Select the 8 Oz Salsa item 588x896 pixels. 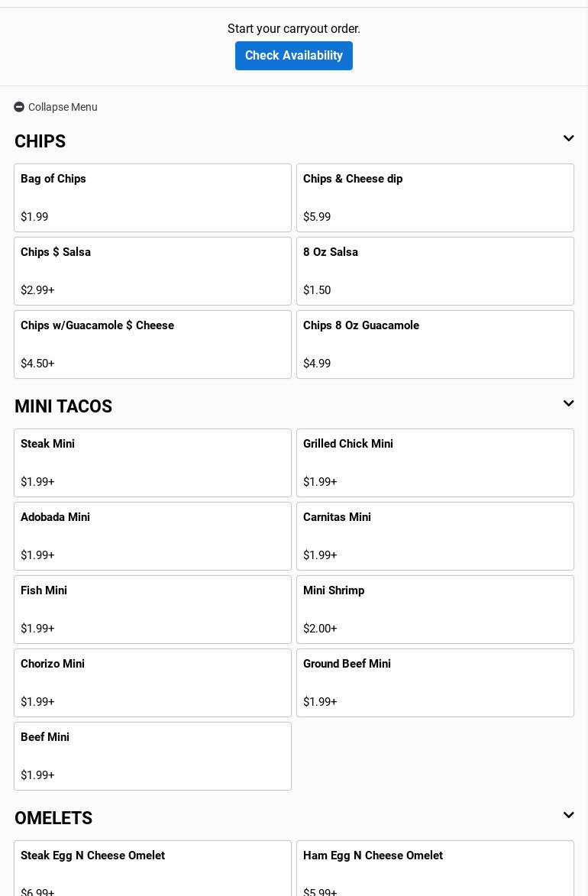pos(435,271)
